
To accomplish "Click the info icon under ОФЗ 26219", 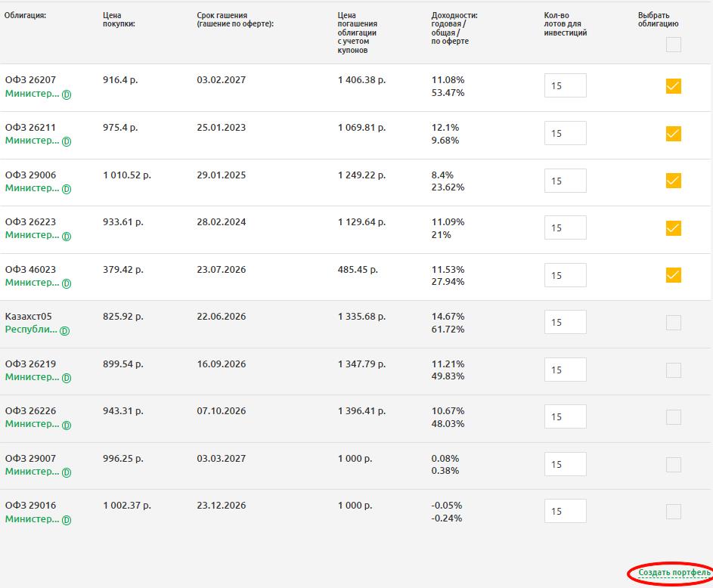I will pos(67,378).
